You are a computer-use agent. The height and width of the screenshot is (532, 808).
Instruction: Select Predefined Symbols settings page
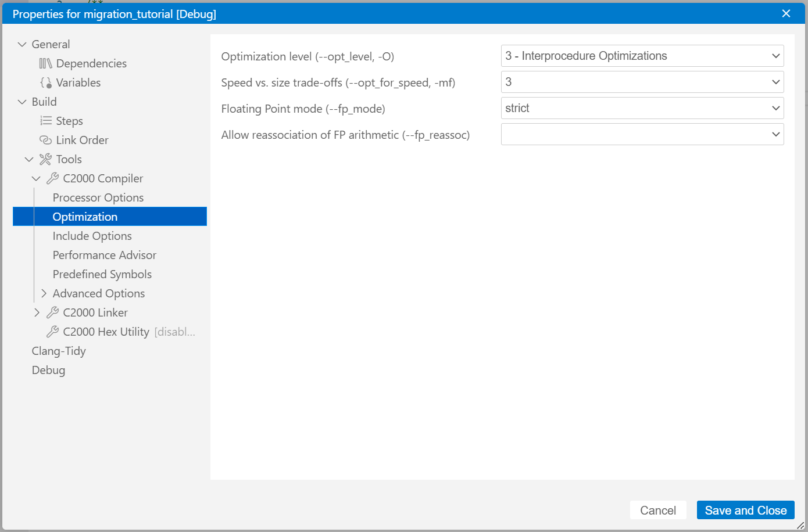(102, 274)
